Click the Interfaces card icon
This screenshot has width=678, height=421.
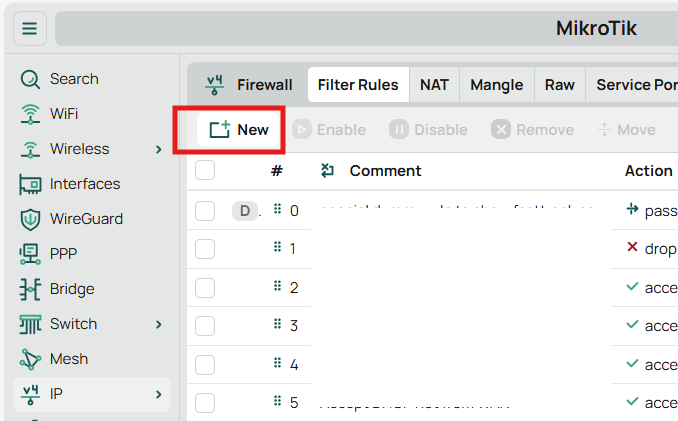(x=30, y=184)
